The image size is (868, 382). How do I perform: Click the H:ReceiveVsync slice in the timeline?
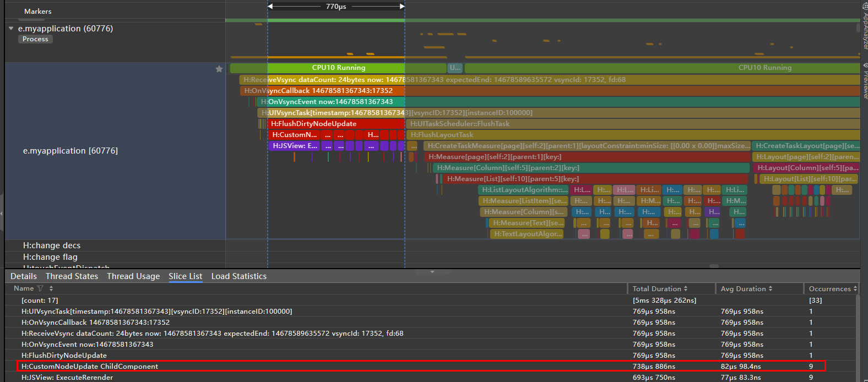[x=550, y=80]
